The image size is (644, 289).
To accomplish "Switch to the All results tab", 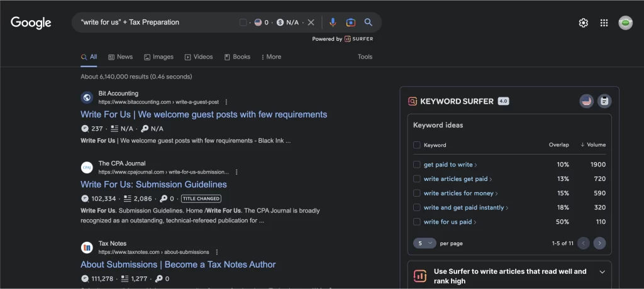I will pyautogui.click(x=89, y=57).
